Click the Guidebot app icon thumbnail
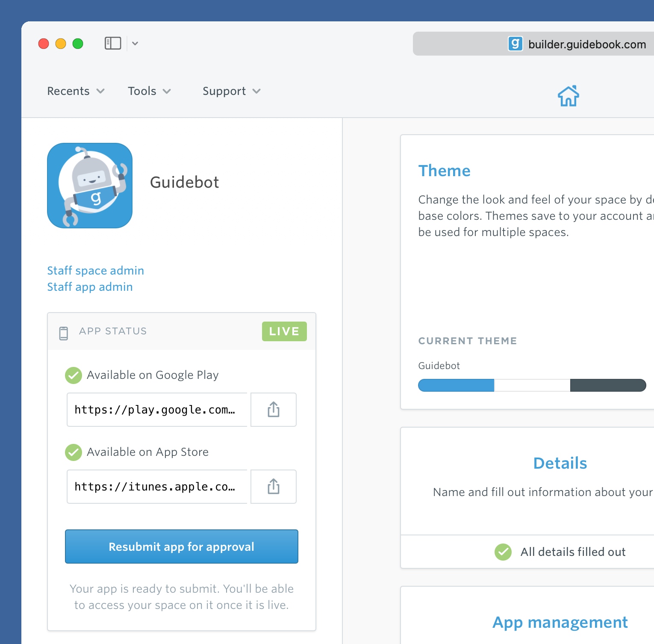The height and width of the screenshot is (644, 654). click(x=90, y=186)
